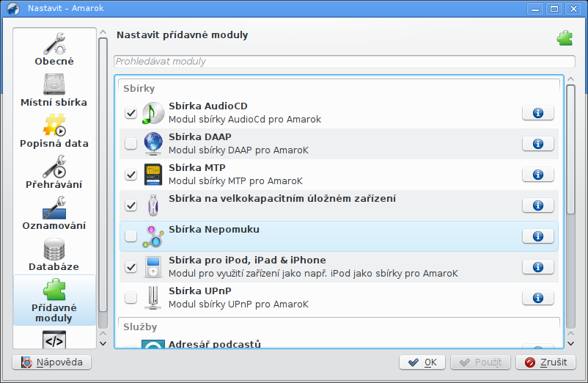Enable the Sbírka Nepomuku module

tap(131, 236)
